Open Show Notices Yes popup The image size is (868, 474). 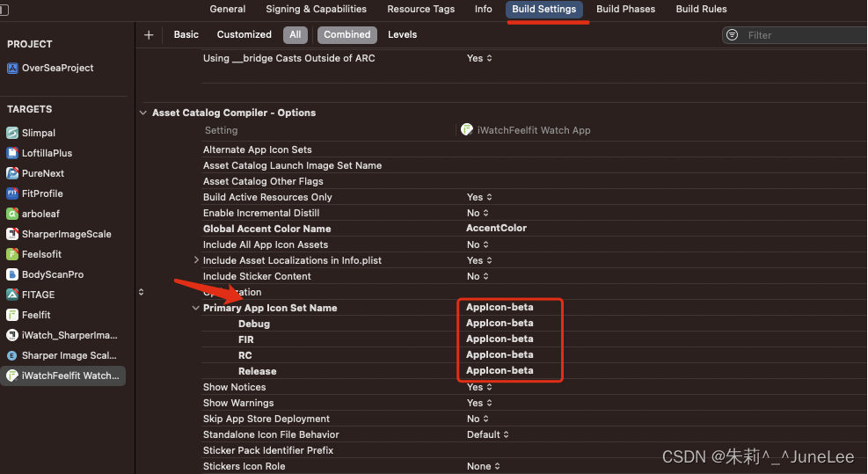[x=479, y=387]
